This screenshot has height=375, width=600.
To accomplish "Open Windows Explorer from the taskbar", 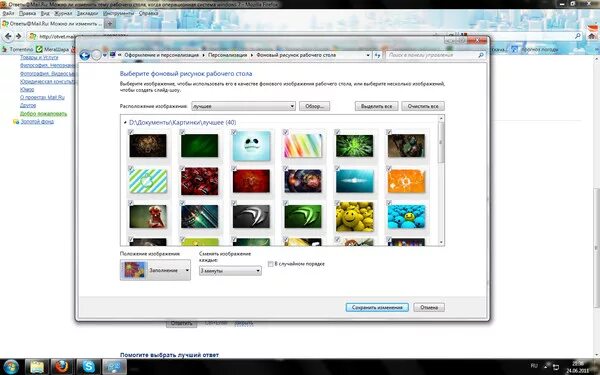I will [37, 367].
